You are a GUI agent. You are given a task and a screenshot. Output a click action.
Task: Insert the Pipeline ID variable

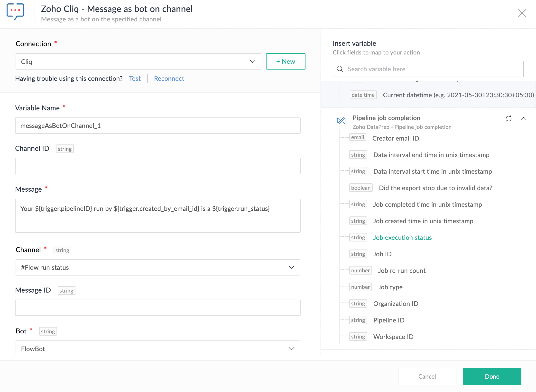[x=389, y=320]
